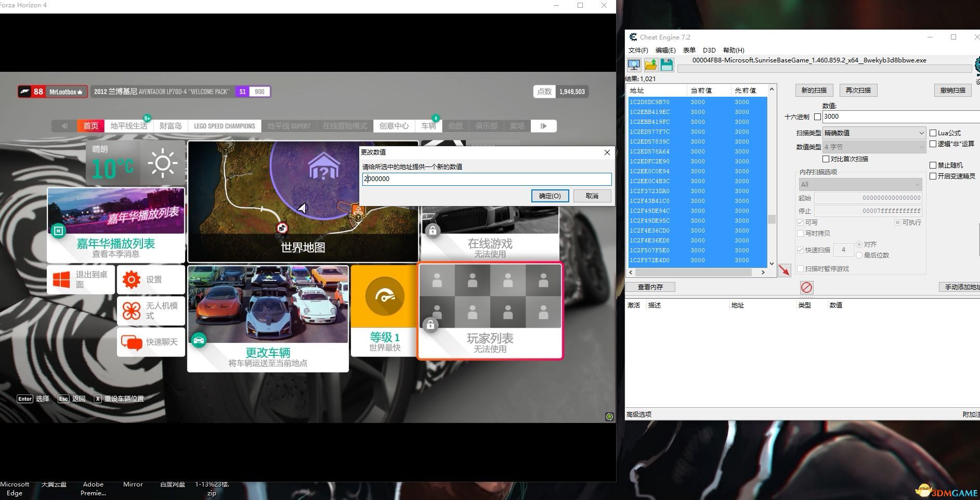Open the world map tile

coord(303,201)
